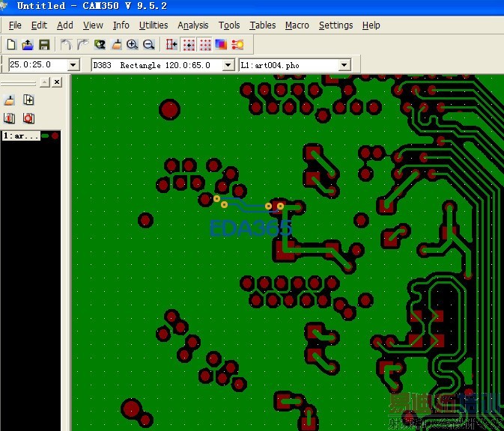Save the design with the floppy disk icon
Screen dimensions: 504x431
click(x=44, y=44)
